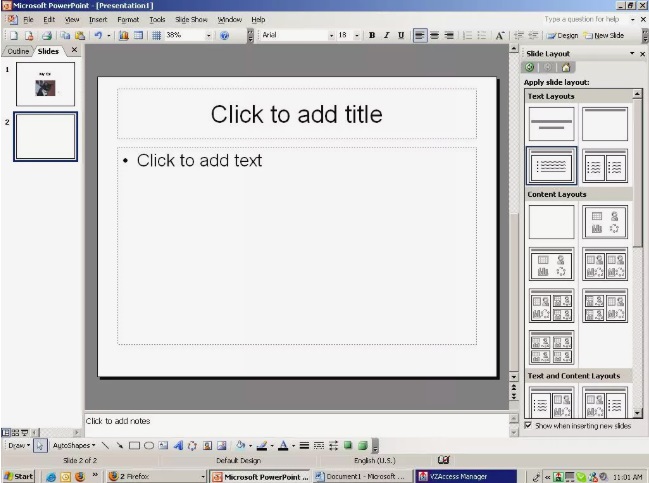Click the Undo icon

[97, 35]
